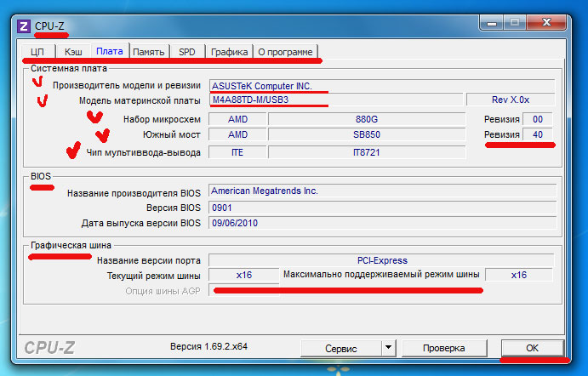
Task: Expand the Сервис dropdown arrow
Action: [x=389, y=348]
